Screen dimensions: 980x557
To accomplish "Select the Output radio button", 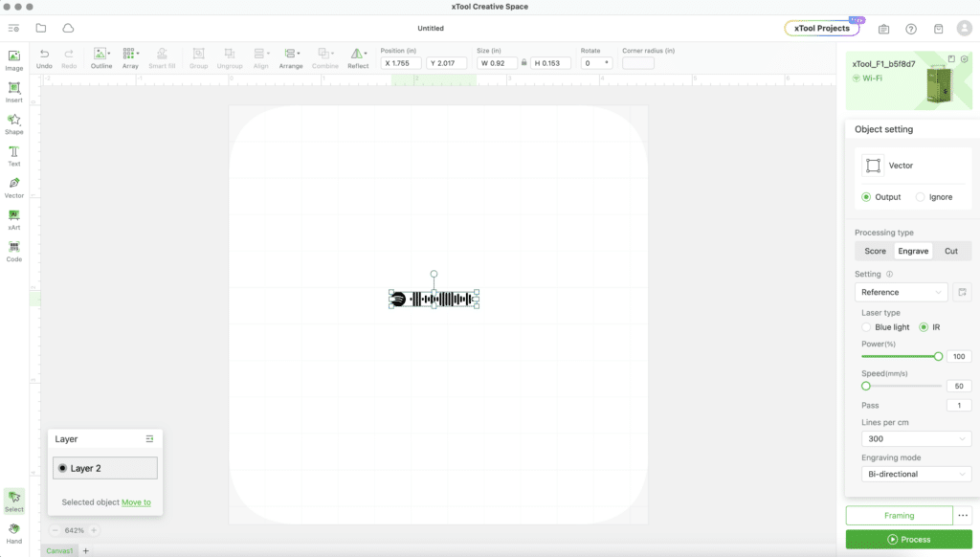I will [x=865, y=197].
